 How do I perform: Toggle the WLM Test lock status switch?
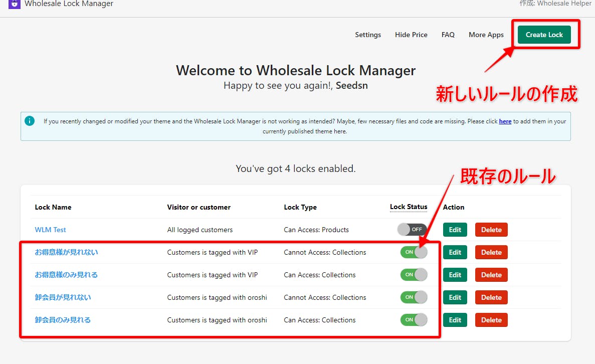click(412, 229)
